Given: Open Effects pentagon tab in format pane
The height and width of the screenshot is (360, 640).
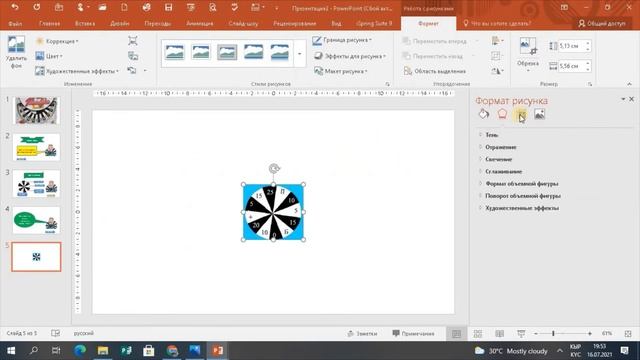Looking at the screenshot, I should (x=502, y=114).
